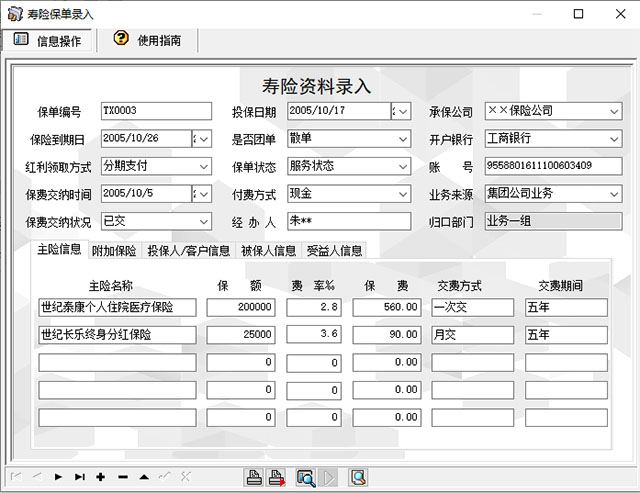Go to first record navigation arrow
Image resolution: width=640 pixels, height=493 pixels.
(x=16, y=477)
